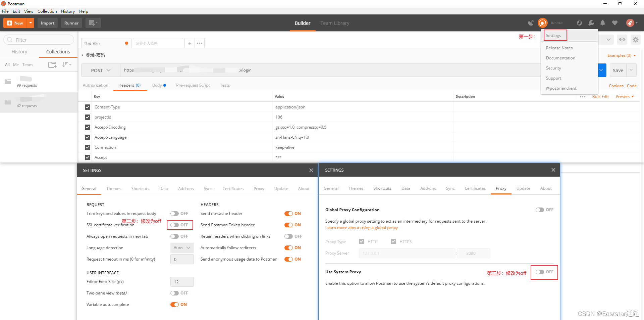Expand the Examples (0) dropdown
Viewport: 644px width, 320px height.
622,55
